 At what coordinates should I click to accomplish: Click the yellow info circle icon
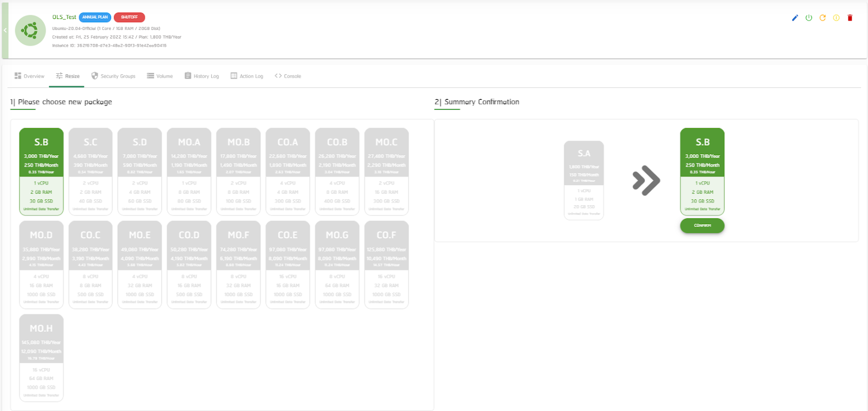pos(836,18)
